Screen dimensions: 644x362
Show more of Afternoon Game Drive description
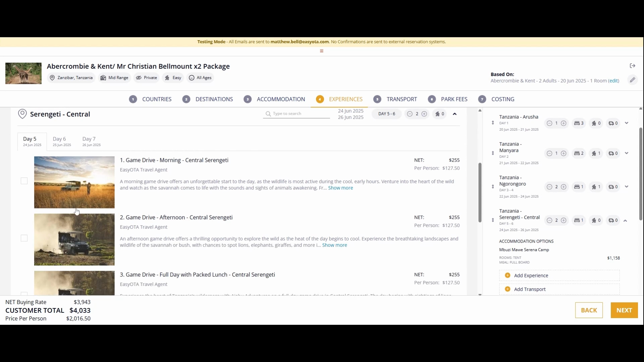click(334, 245)
